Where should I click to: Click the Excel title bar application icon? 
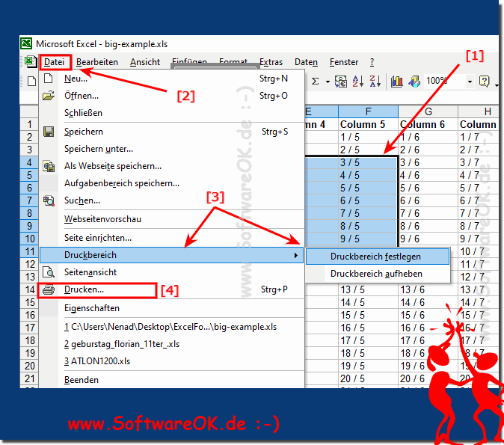pyautogui.click(x=26, y=43)
